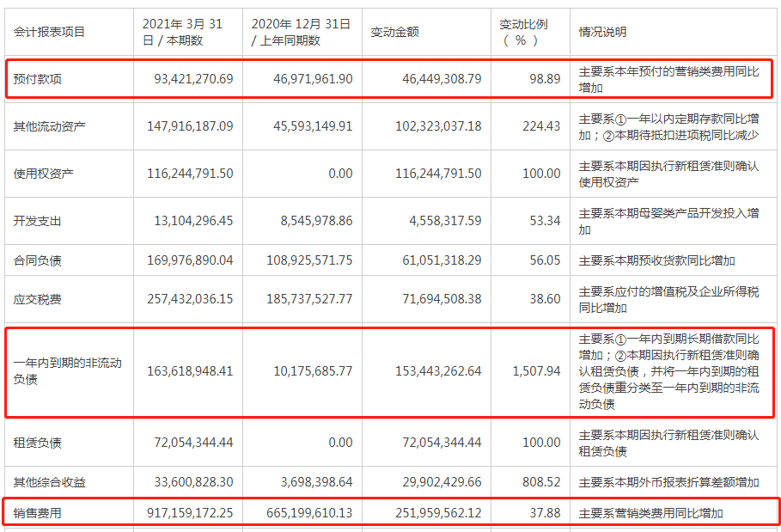The width and height of the screenshot is (781, 532).
Task: Click the 917,159,172.25 sales expense value
Action: pyautogui.click(x=190, y=512)
